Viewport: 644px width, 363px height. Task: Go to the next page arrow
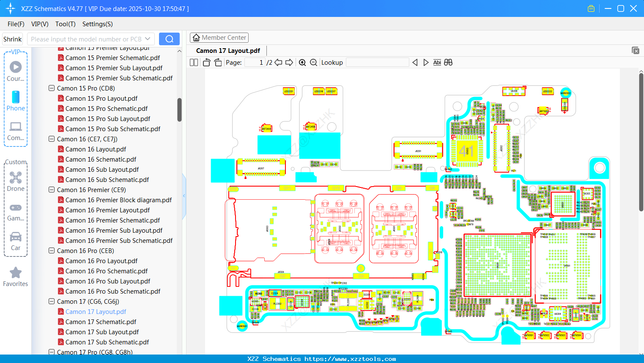[x=289, y=63]
